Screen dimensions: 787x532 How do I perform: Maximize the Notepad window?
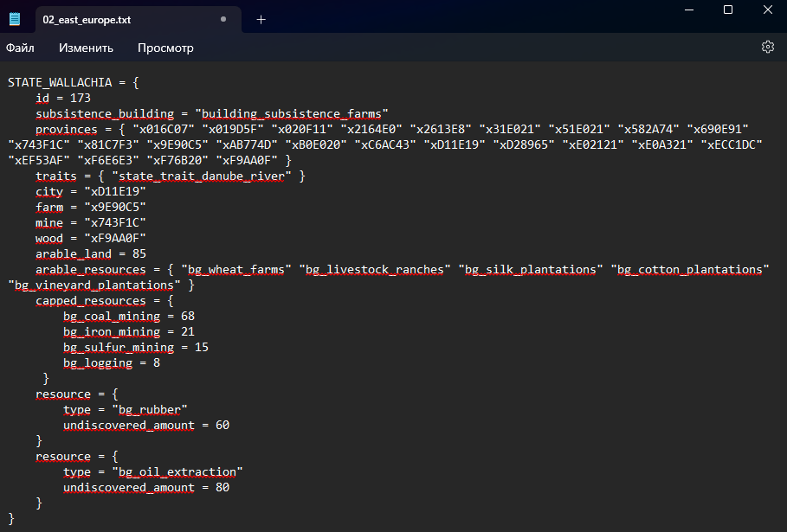pos(728,10)
